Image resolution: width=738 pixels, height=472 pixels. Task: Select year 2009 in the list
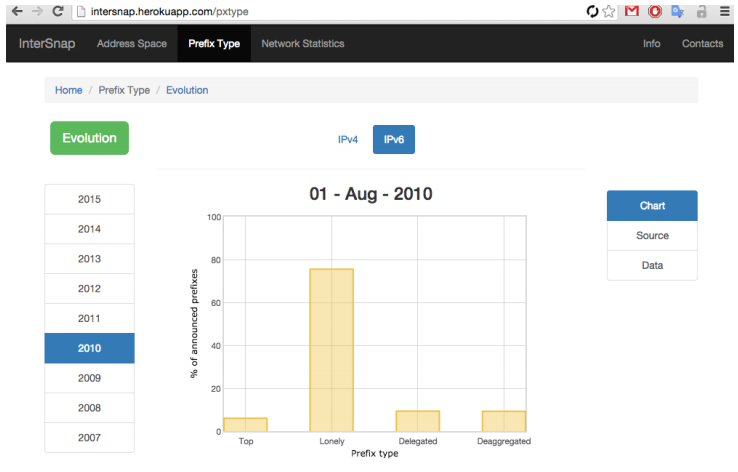(x=89, y=378)
